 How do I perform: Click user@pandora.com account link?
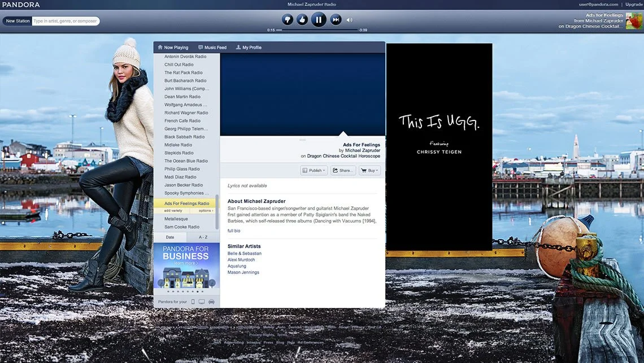[x=598, y=4]
